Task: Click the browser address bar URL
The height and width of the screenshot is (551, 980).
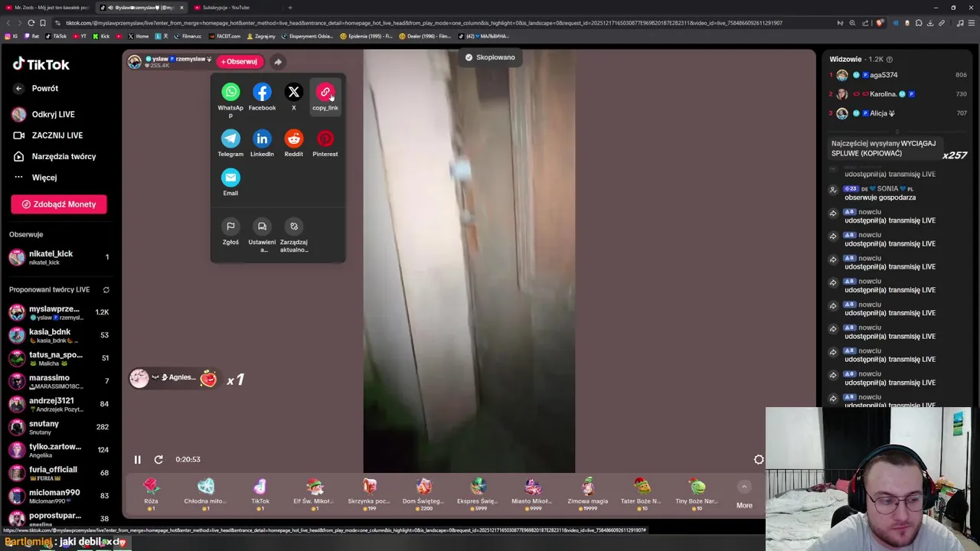Action: pyautogui.click(x=423, y=23)
